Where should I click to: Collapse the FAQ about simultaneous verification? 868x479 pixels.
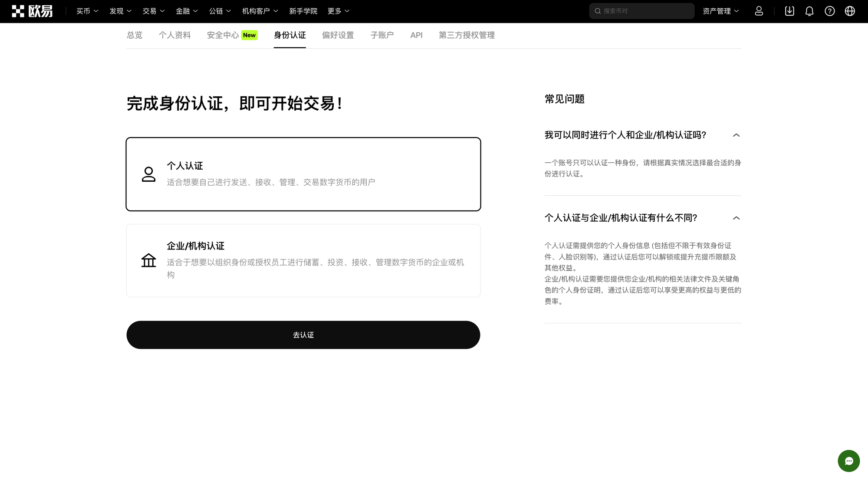coord(736,135)
